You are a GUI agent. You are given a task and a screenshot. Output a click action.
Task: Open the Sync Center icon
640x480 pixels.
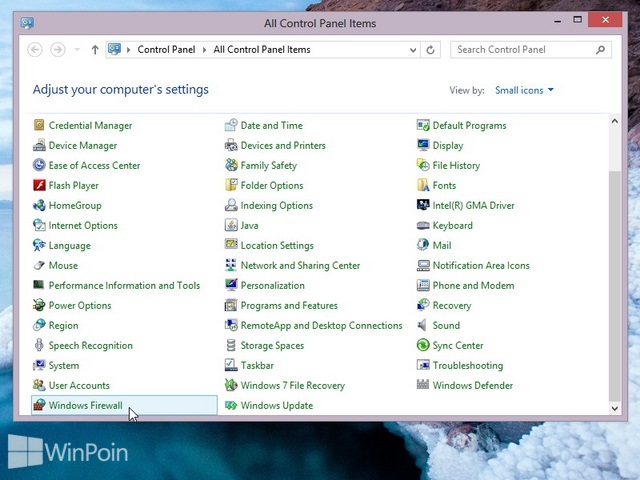(423, 345)
